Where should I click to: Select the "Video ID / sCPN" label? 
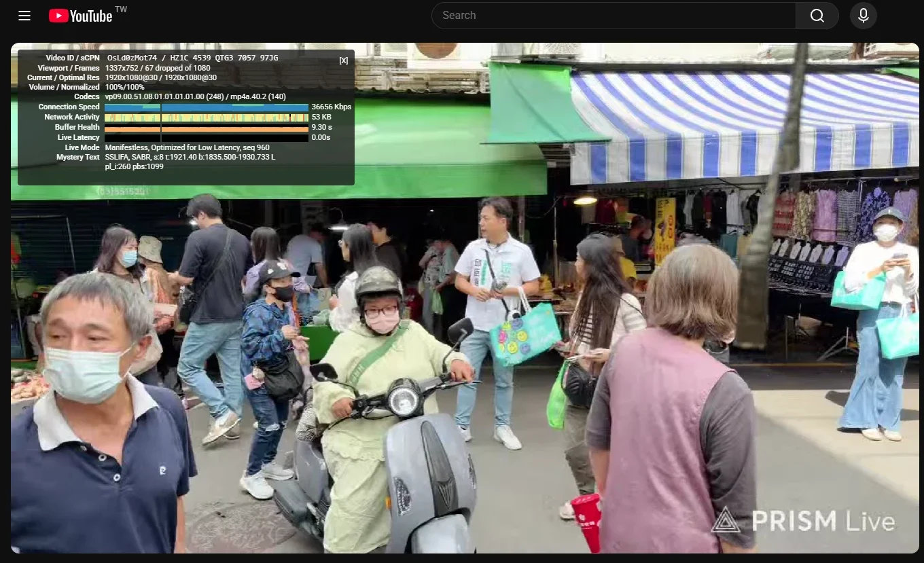(x=73, y=58)
